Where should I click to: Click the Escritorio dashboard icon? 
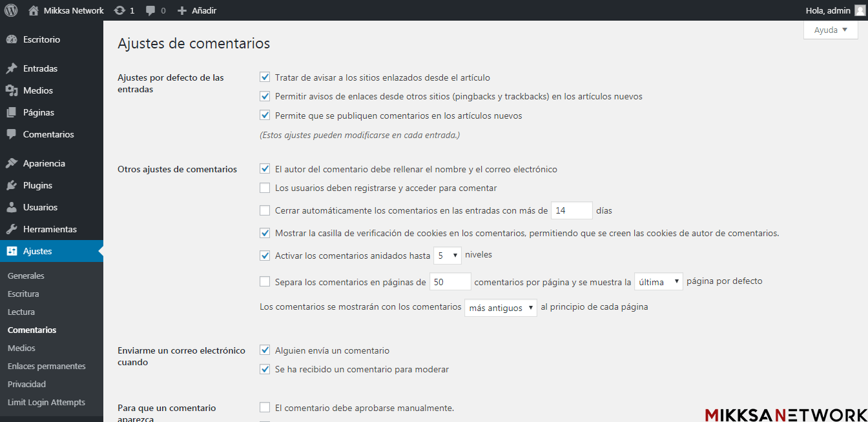[11, 39]
